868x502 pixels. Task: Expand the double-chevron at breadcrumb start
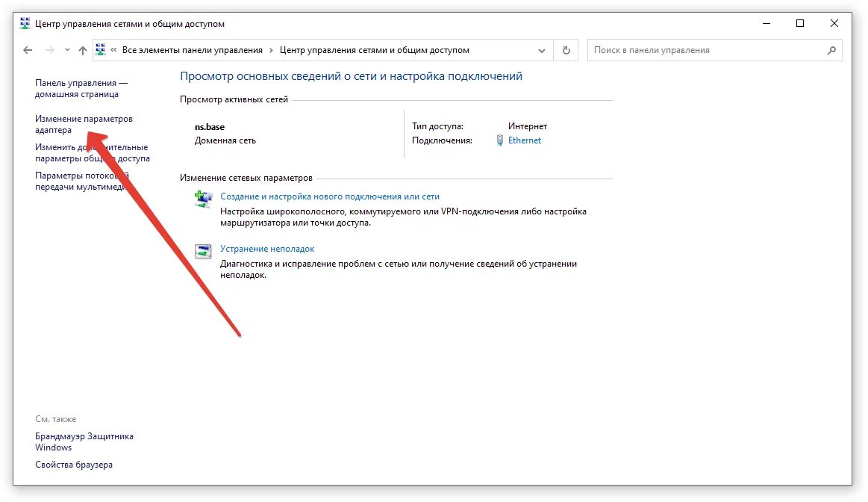tap(114, 51)
